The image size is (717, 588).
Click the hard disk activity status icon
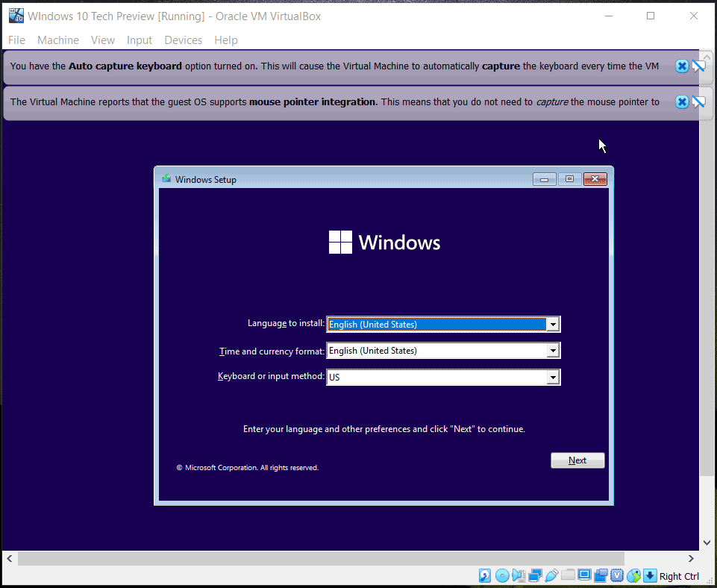tap(485, 575)
